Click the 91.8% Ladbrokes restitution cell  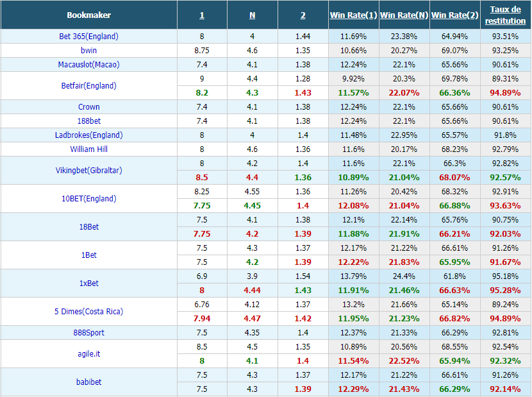pyautogui.click(x=506, y=135)
